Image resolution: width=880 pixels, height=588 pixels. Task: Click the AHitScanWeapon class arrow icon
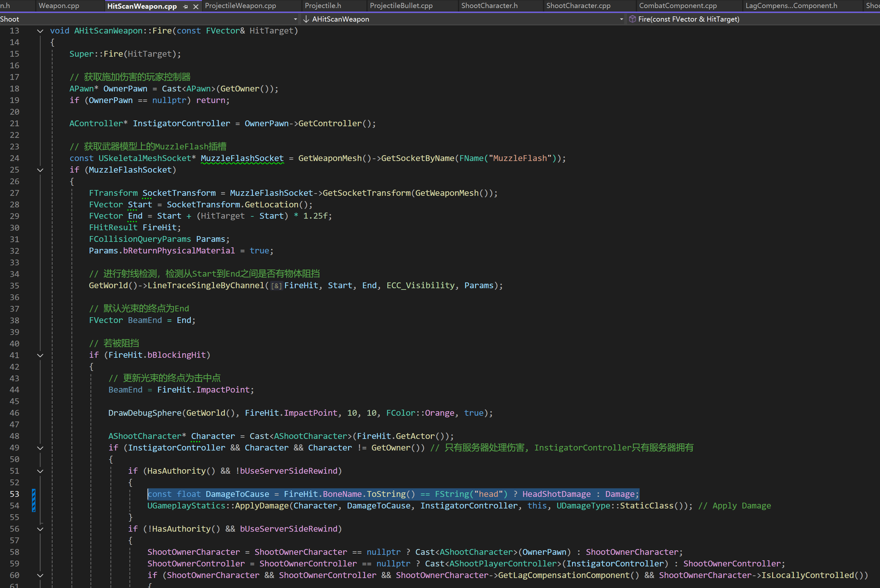coord(306,19)
